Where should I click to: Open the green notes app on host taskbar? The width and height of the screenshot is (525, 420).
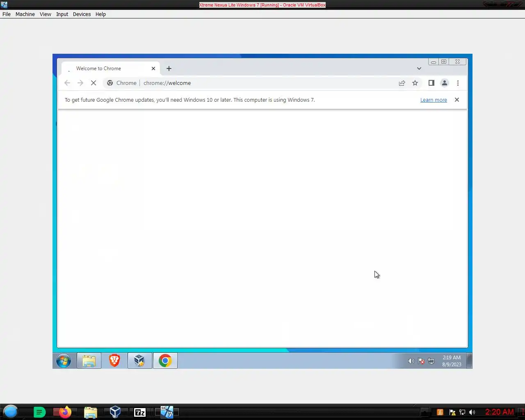pyautogui.click(x=39, y=412)
